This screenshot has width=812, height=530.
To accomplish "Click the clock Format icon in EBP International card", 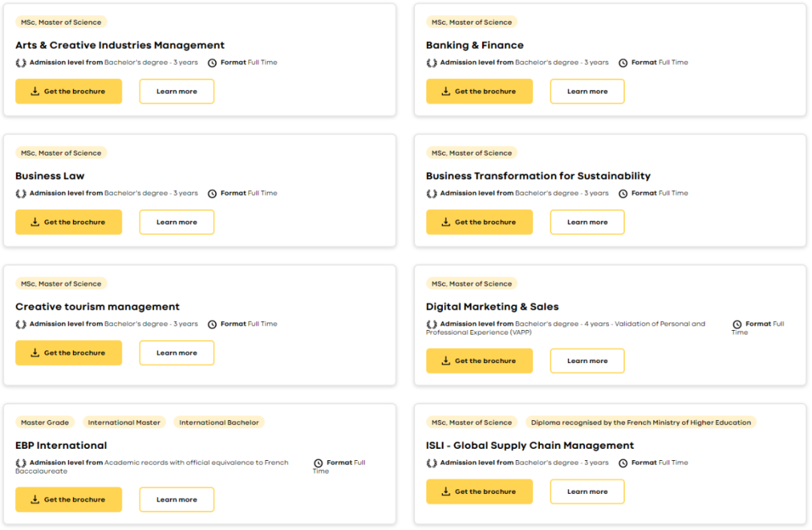I will [318, 464].
